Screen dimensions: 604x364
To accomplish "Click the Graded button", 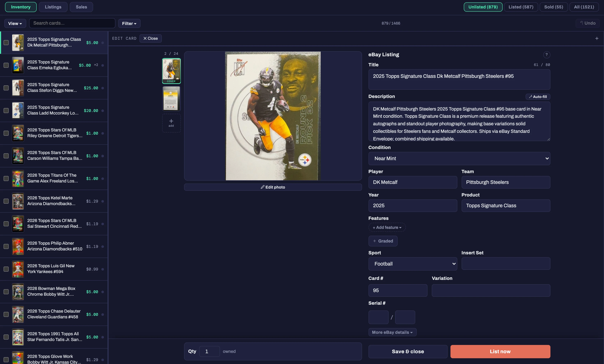I will (x=383, y=241).
